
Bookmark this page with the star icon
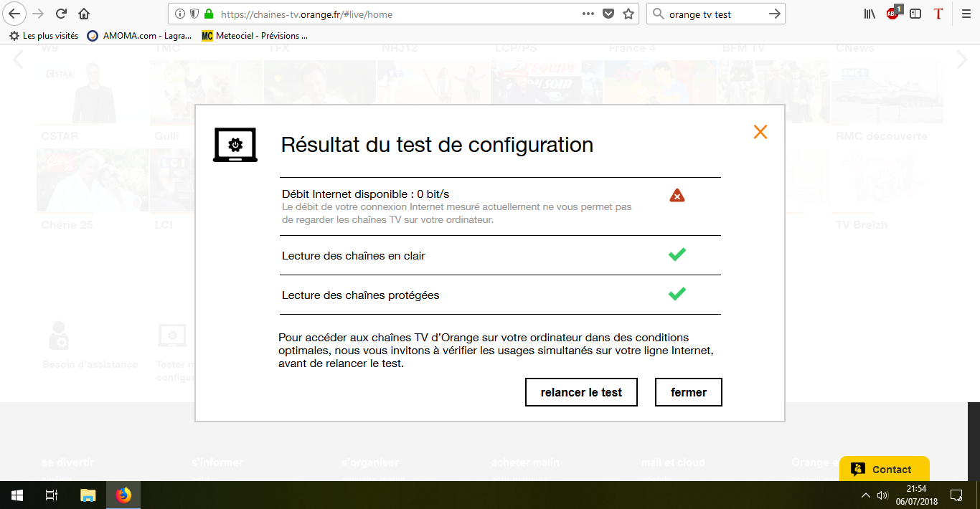[626, 13]
